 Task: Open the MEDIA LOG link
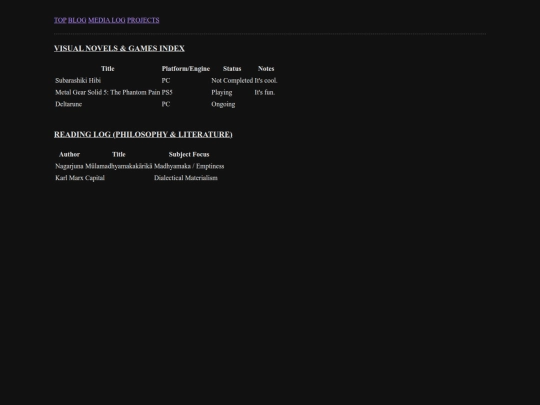pyautogui.click(x=107, y=20)
